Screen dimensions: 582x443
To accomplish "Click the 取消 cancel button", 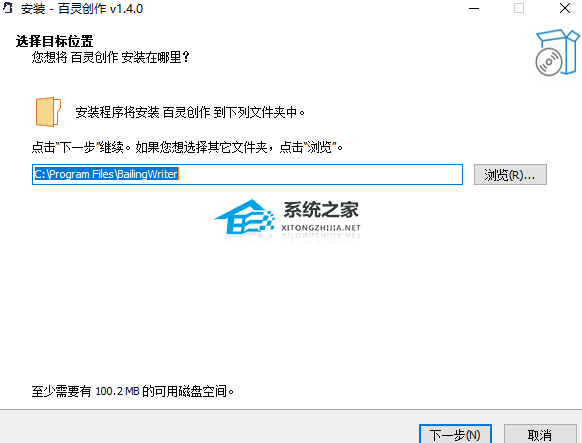I will [x=540, y=434].
